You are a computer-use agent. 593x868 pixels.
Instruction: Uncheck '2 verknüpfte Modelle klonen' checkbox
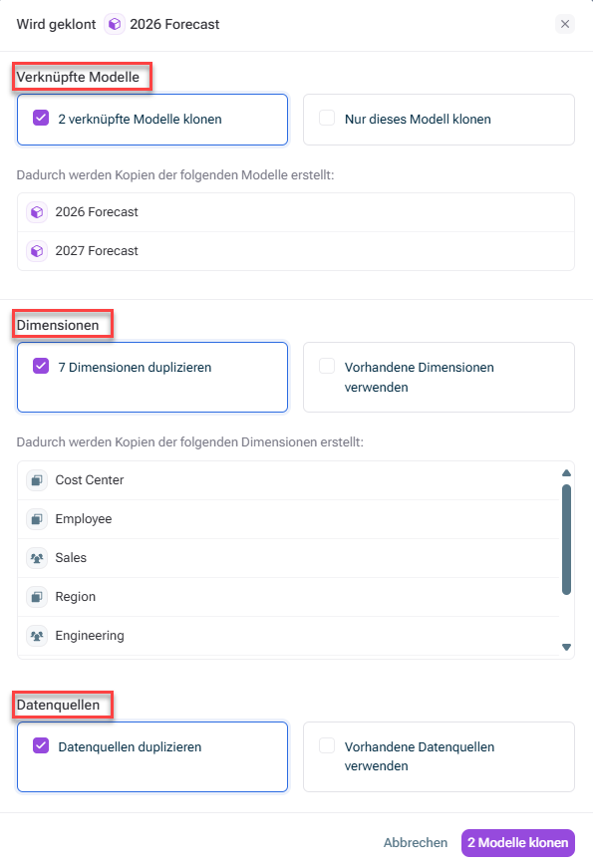41,118
